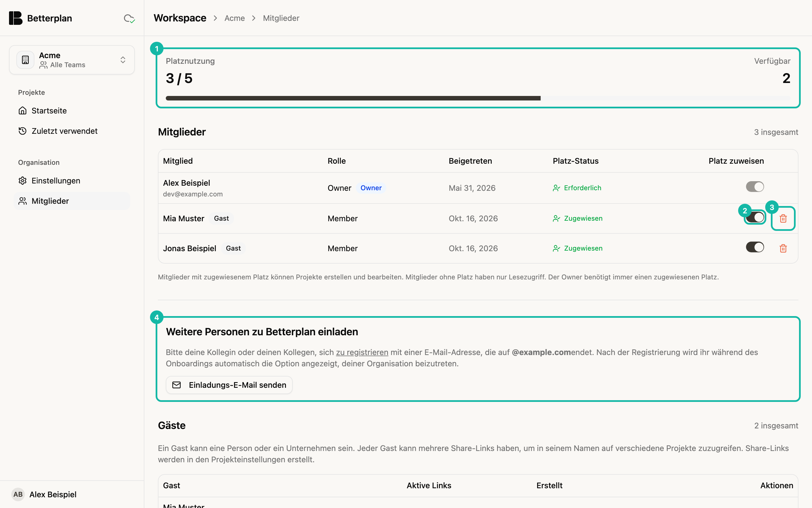Click the Jonas Beispiel member name
Screen dimensions: 812x508
pyautogui.click(x=189, y=248)
